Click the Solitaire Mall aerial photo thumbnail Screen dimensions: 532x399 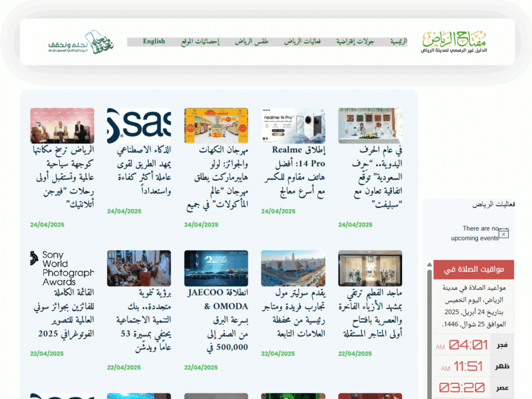point(292,268)
